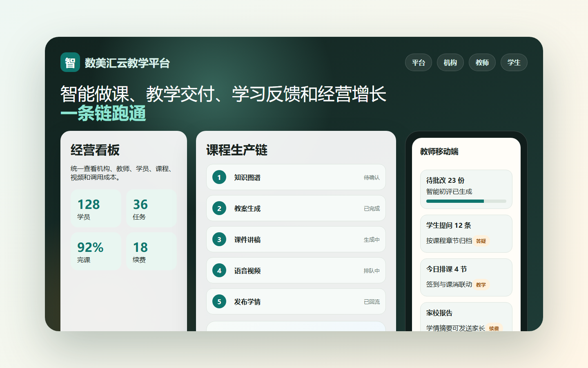588x368 pixels.
Task: Open the 18 续费 stat card
Action: pos(151,251)
